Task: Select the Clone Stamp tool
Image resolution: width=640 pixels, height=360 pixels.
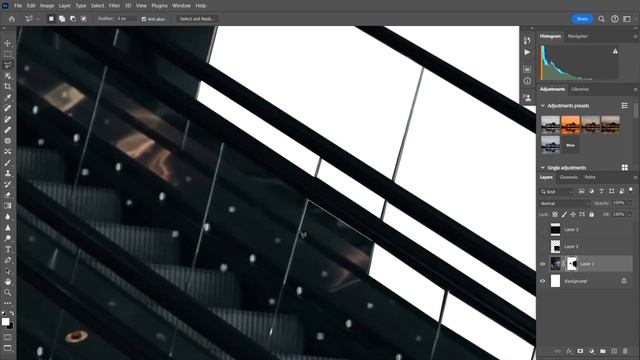Action: (x=7, y=173)
